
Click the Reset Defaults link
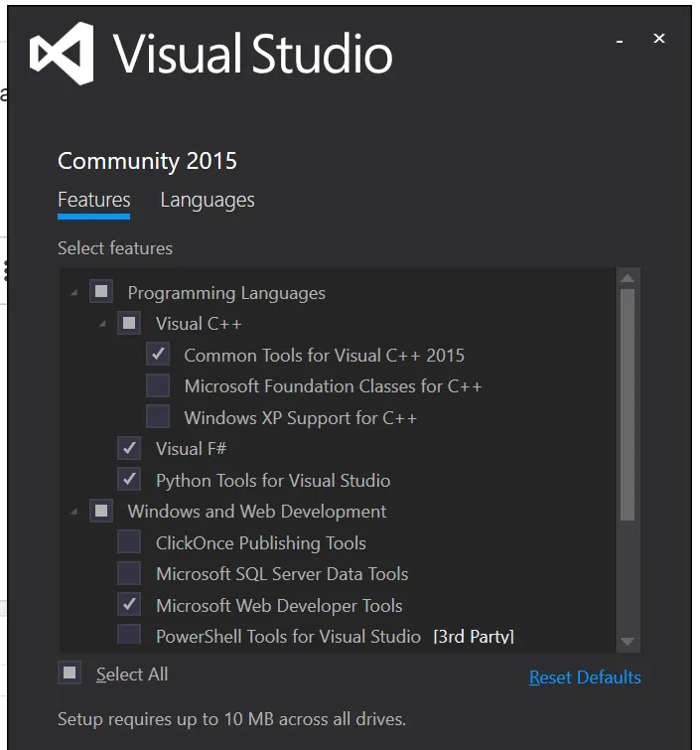tap(585, 677)
